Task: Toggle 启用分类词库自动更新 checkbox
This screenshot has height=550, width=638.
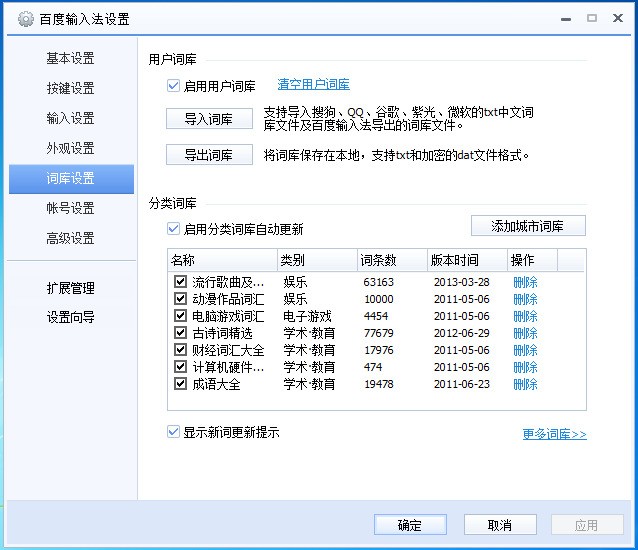Action: (175, 229)
